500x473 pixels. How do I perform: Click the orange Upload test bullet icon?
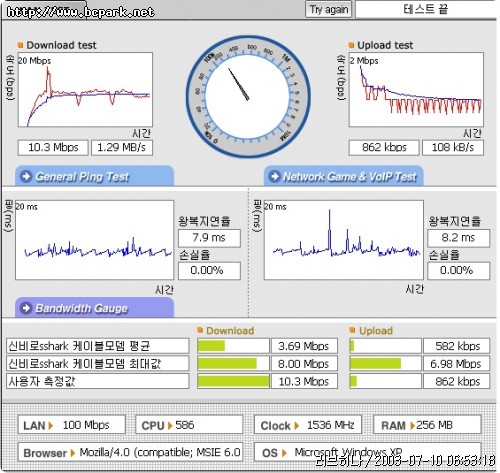click(351, 45)
